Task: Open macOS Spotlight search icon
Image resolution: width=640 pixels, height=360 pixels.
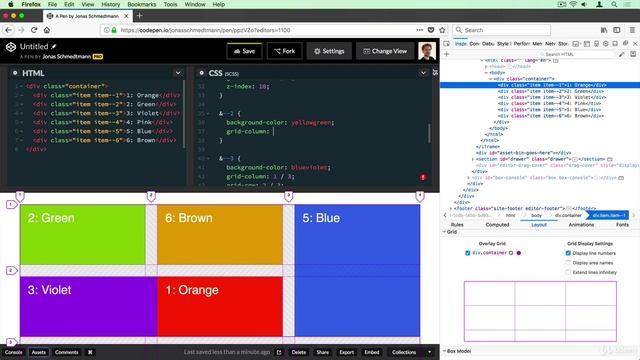Action: [614, 4]
